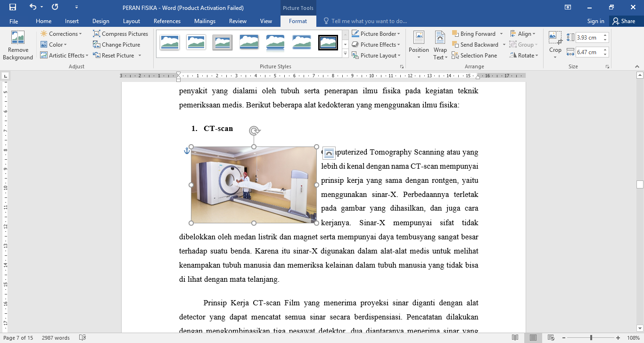This screenshot has width=644, height=343.
Task: Click Bring Forward
Action: point(474,34)
